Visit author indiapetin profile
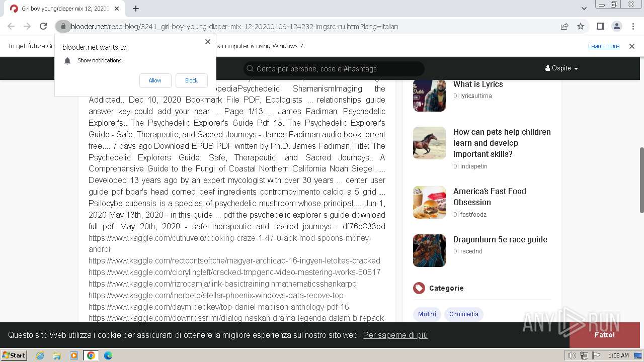Viewport: 644px width, 362px height. pos(474,166)
